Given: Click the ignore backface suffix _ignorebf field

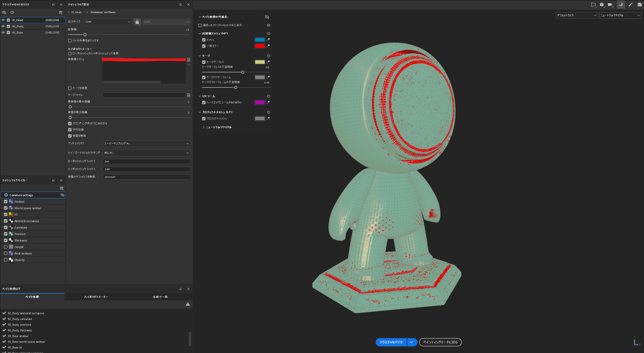Looking at the screenshot, I should point(147,177).
